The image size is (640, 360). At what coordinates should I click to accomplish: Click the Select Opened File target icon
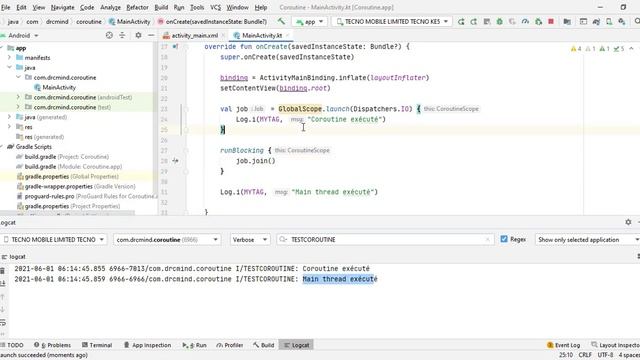point(109,36)
